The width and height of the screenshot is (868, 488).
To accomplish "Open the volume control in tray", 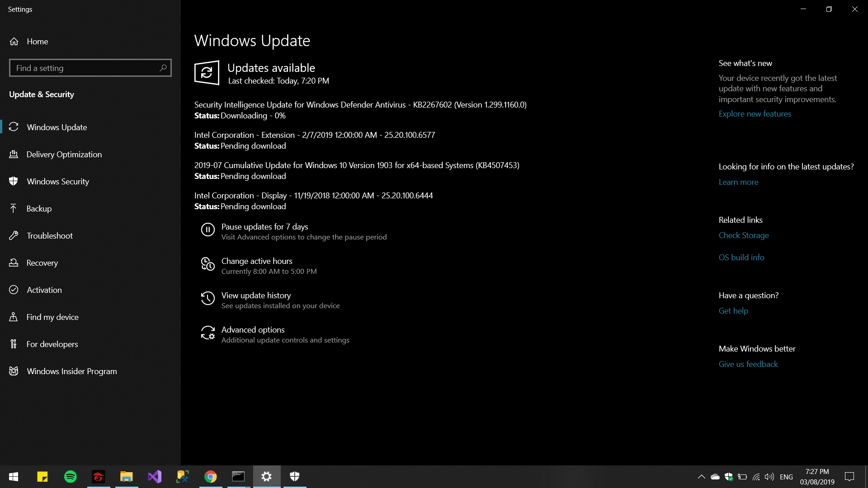I will (x=769, y=477).
